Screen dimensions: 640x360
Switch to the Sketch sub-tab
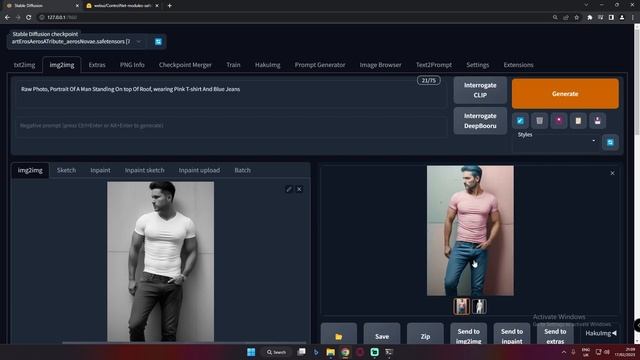tap(66, 170)
